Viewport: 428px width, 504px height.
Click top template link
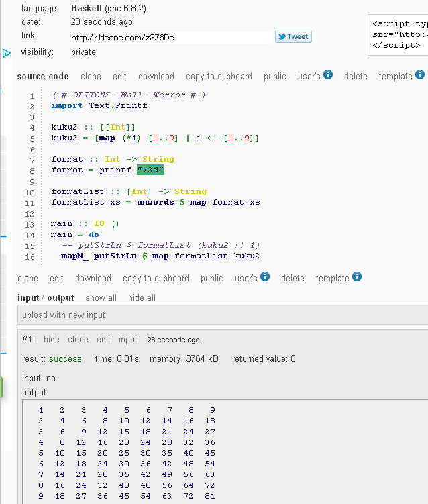[x=395, y=77]
